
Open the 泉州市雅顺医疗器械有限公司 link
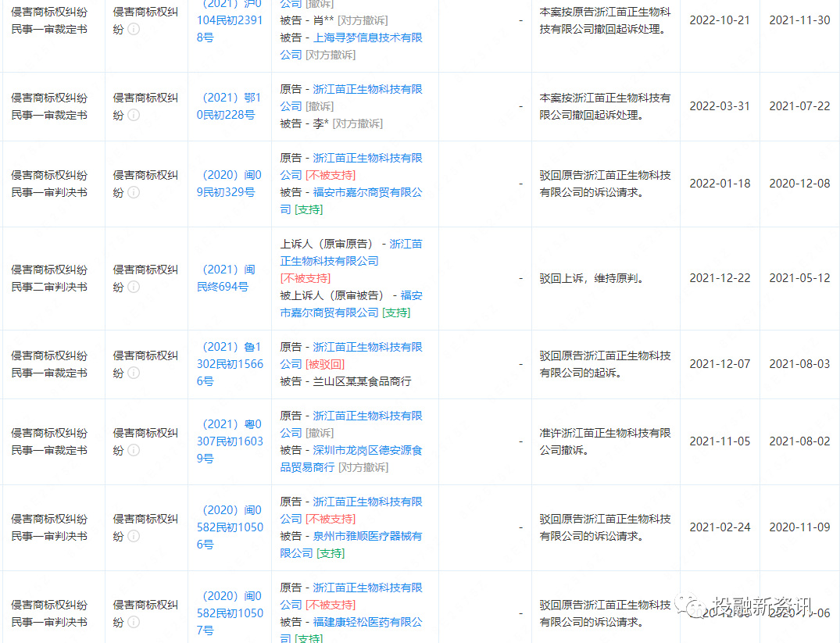coord(367,536)
